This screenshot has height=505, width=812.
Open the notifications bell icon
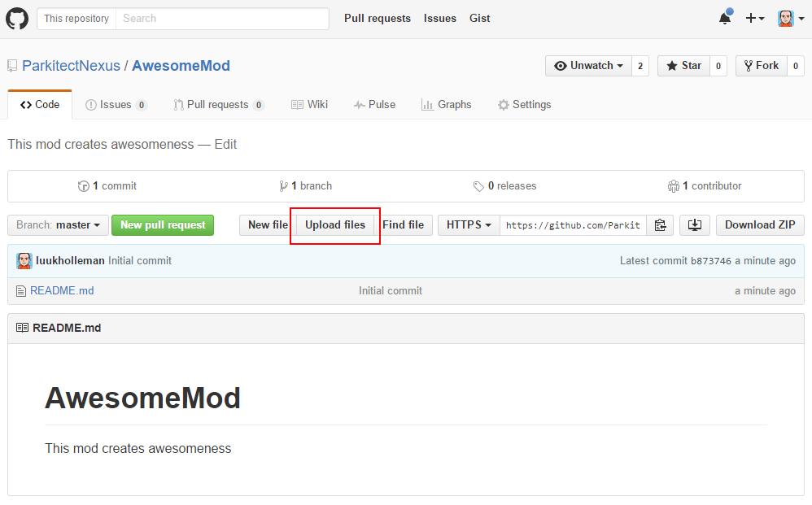coord(726,18)
